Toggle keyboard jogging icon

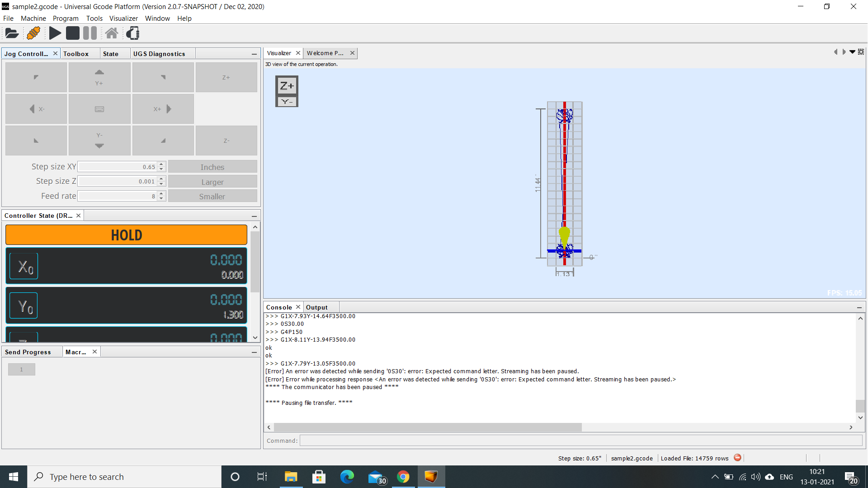[x=99, y=109]
